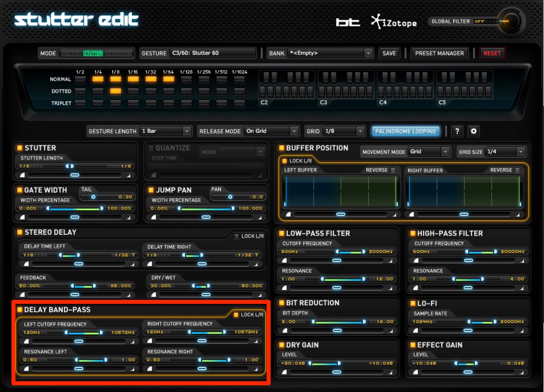Click the Right Buffer waveform display
Image resolution: width=544 pixels, height=392 pixels.
click(x=464, y=191)
